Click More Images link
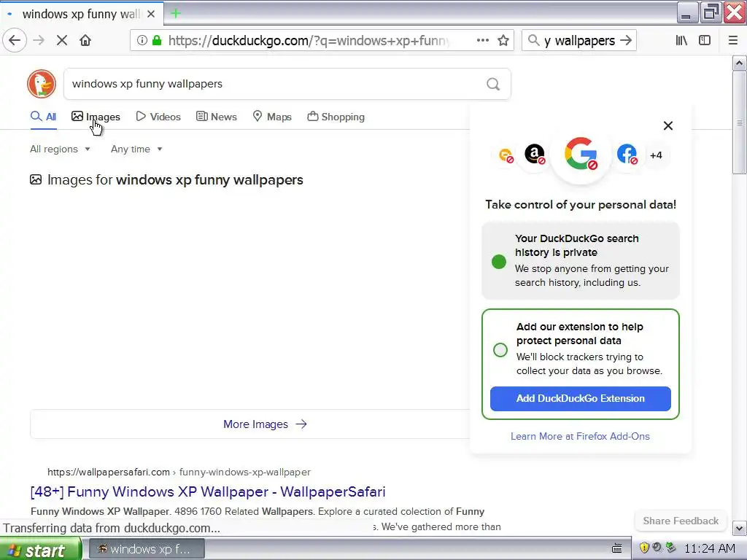The height and width of the screenshot is (560, 747). [265, 424]
